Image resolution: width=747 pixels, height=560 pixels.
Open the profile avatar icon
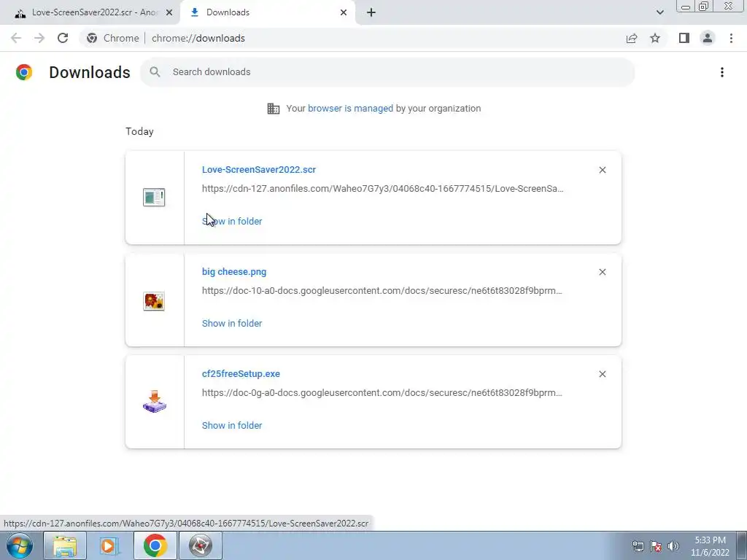click(x=708, y=38)
